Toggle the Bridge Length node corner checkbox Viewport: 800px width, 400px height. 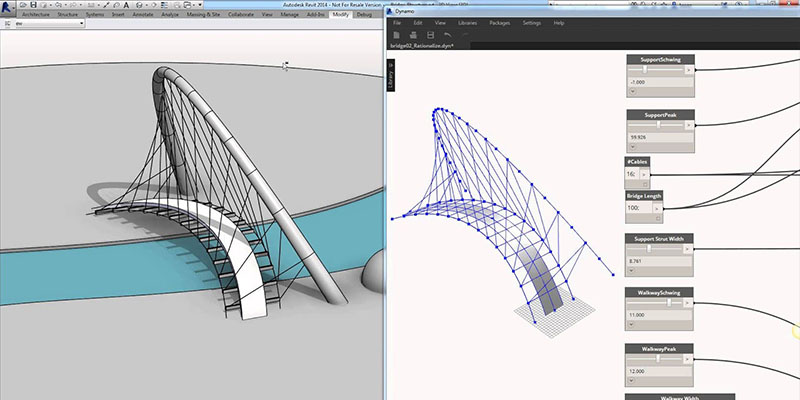coord(658,218)
